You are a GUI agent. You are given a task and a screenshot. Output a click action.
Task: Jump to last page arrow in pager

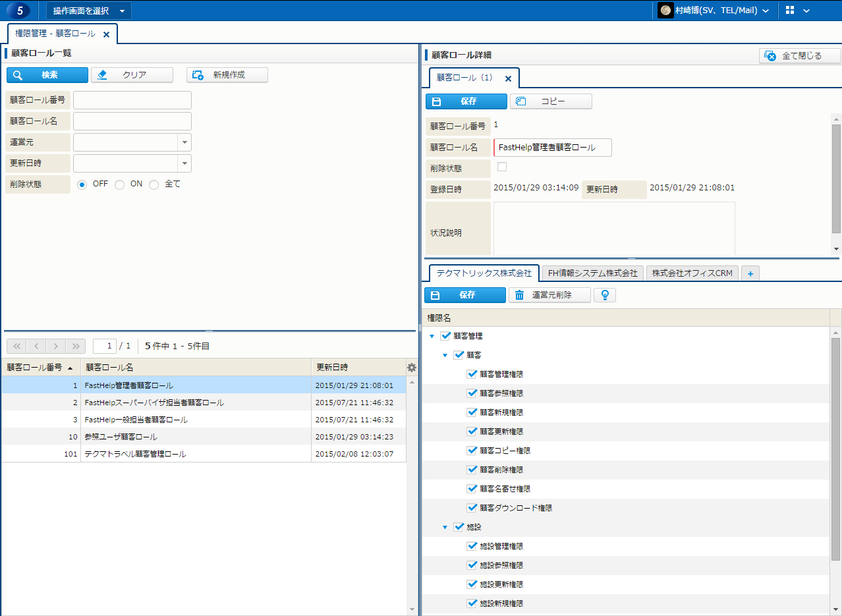pos(76,346)
